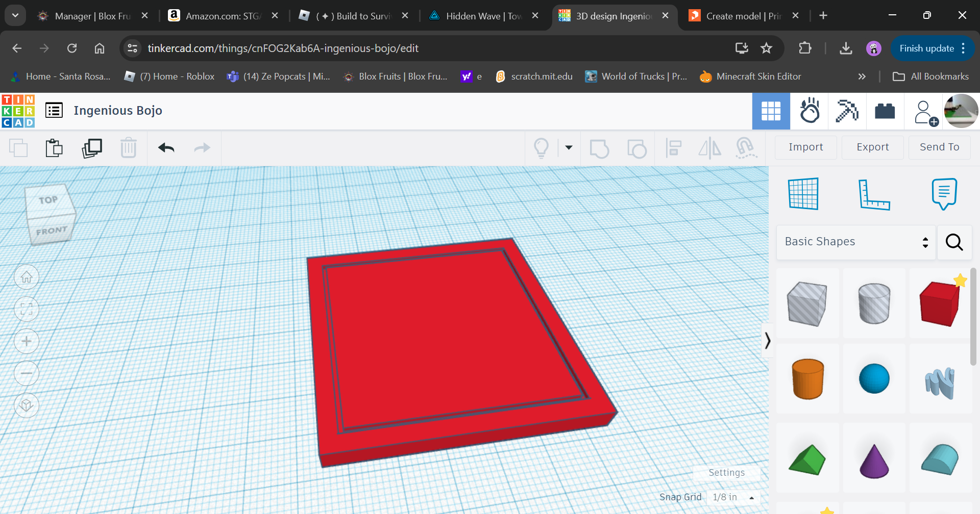
Task: Click the Paste tool icon
Action: coord(54,148)
